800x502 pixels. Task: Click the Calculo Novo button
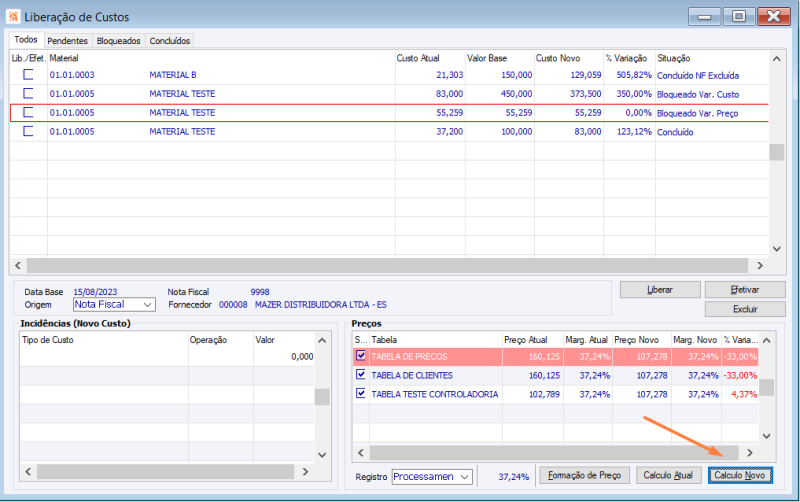pyautogui.click(x=740, y=475)
